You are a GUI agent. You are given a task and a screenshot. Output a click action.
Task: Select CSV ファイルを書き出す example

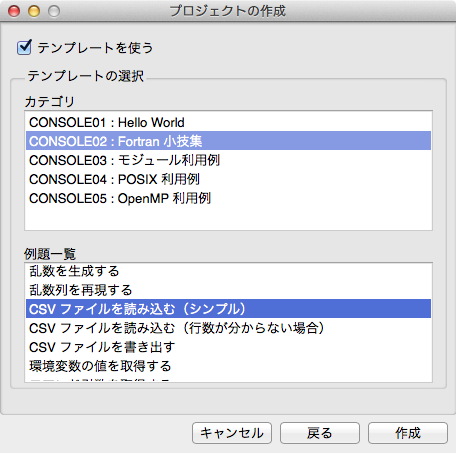point(228,347)
